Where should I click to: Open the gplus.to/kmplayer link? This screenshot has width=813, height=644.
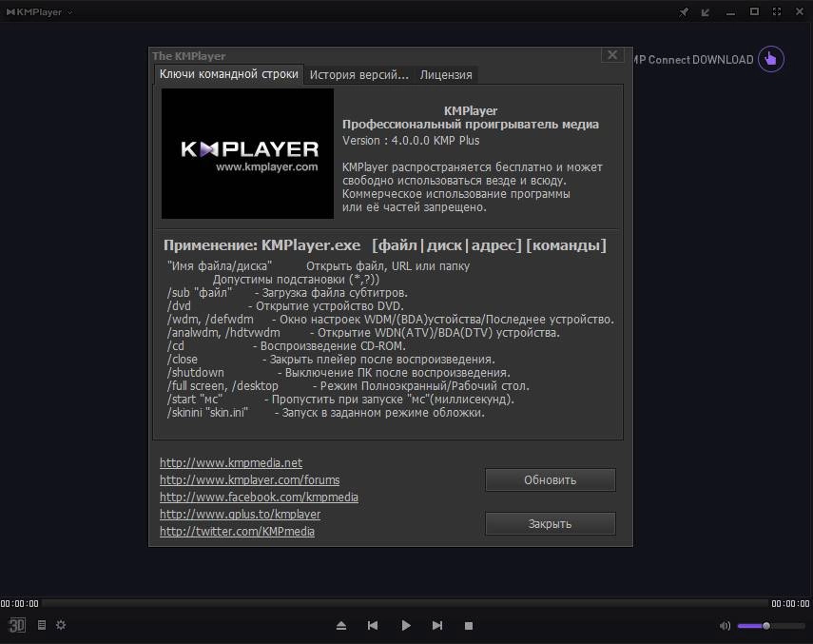[240, 514]
